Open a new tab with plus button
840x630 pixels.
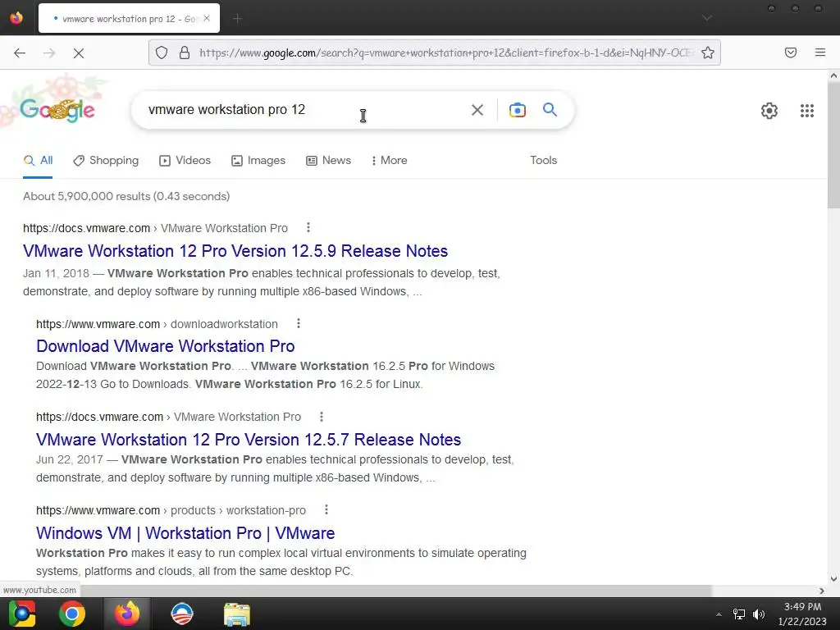(238, 19)
